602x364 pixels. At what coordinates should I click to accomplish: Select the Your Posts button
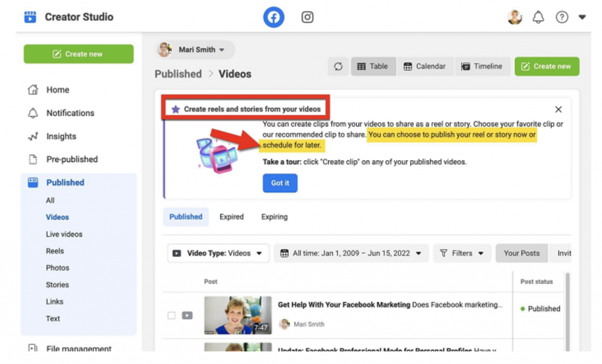521,253
